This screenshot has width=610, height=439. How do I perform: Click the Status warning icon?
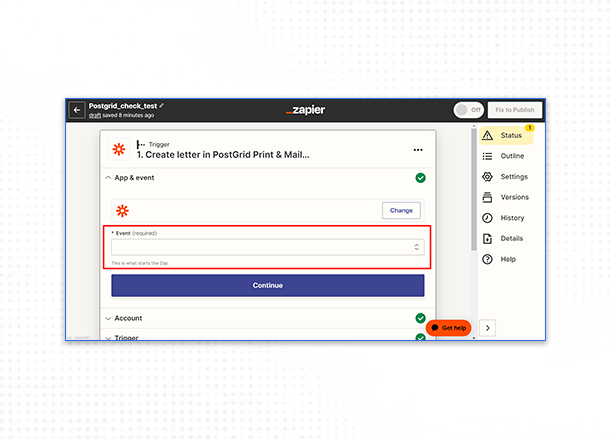[487, 135]
